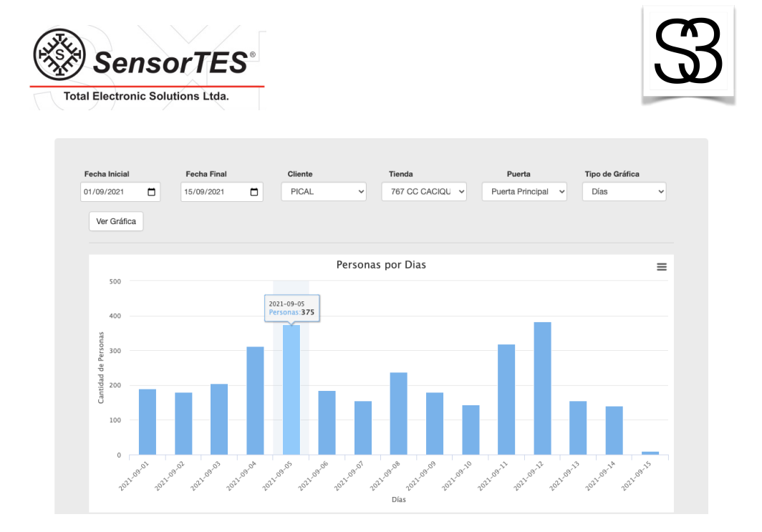The image size is (762, 532).
Task: Click the S3 logo image
Action: 688,54
